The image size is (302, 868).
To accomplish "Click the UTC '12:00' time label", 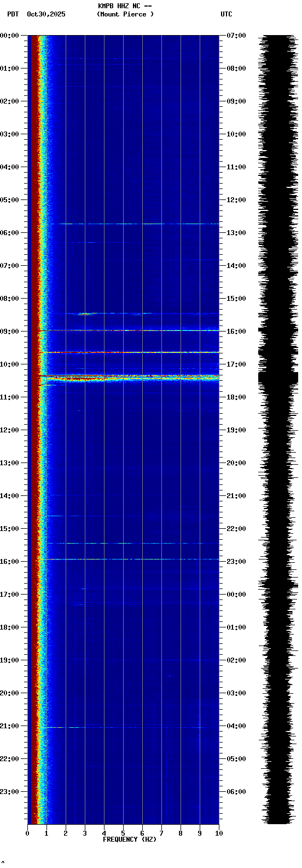I will point(236,200).
